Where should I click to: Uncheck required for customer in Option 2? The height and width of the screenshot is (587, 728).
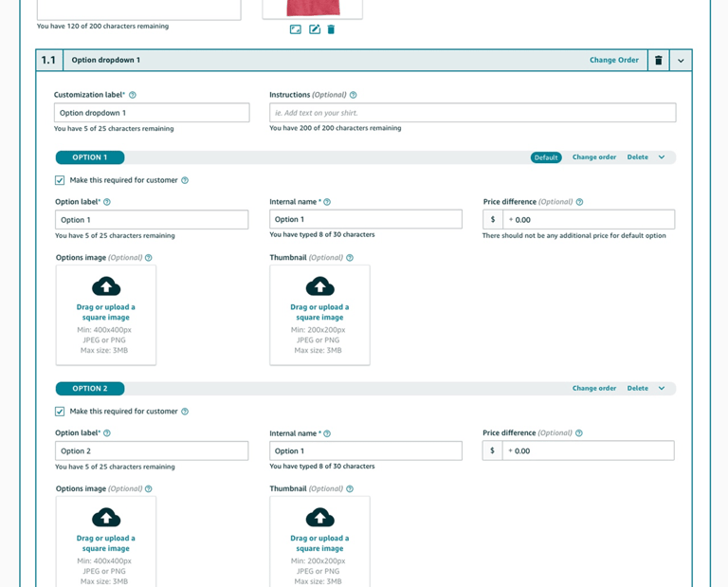60,412
